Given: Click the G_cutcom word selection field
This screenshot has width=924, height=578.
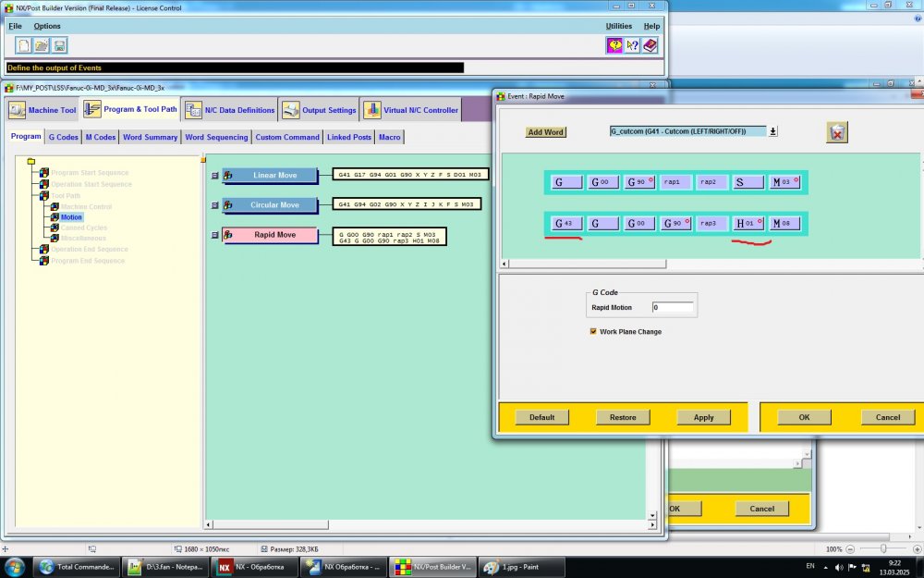Looking at the screenshot, I should [x=687, y=131].
